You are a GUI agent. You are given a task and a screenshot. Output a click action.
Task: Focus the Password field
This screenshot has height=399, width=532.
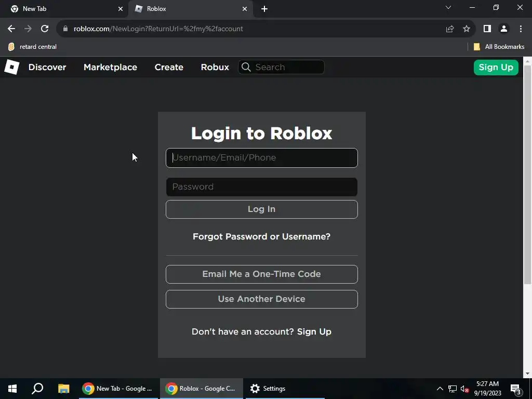pos(262,187)
